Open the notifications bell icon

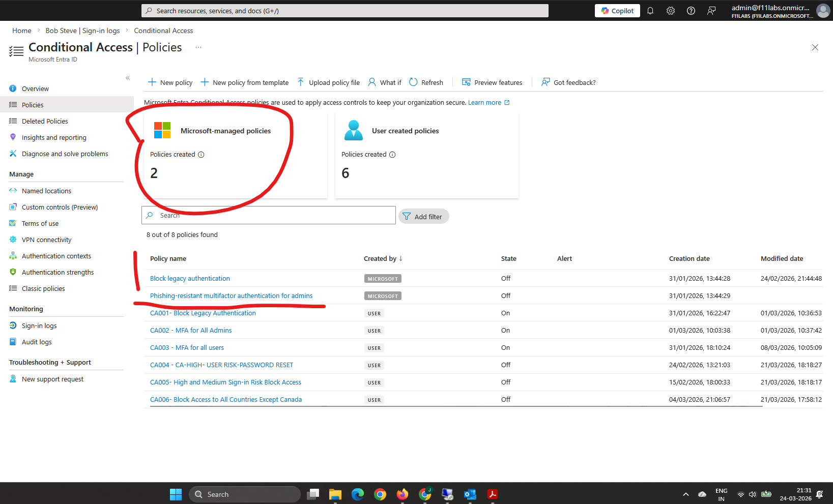pos(650,11)
